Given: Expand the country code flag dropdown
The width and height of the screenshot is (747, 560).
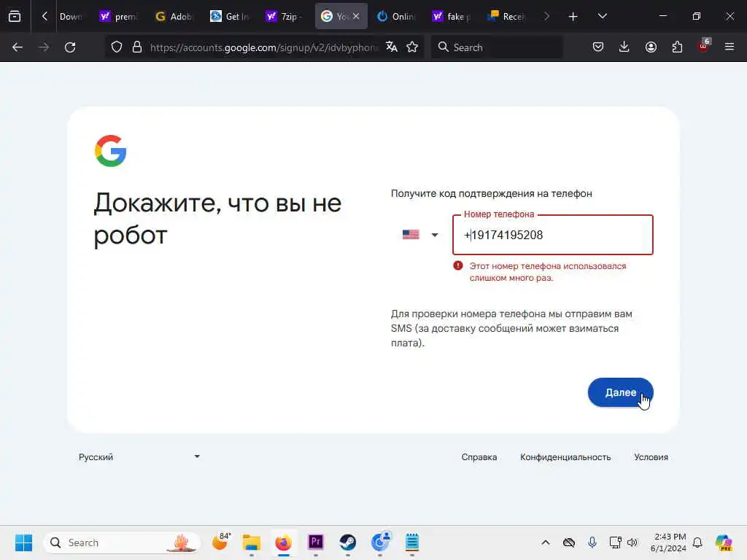Looking at the screenshot, I should pyautogui.click(x=419, y=235).
